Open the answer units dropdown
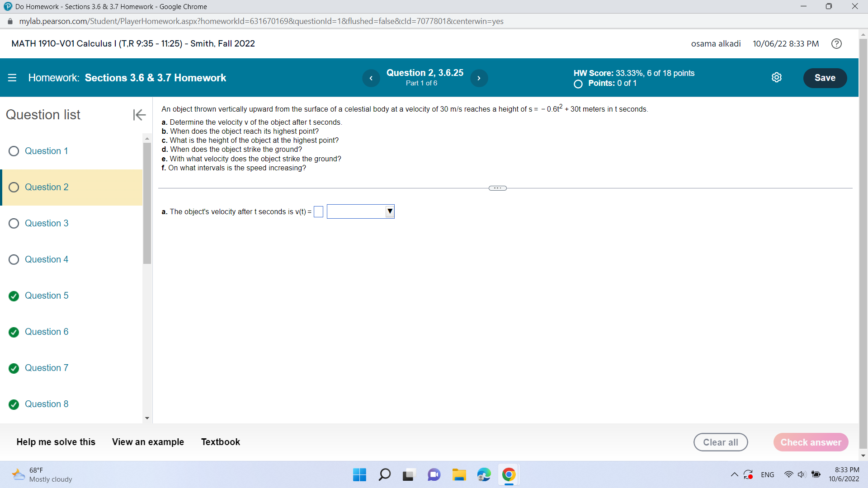Screen dimensions: 868x488 pos(389,211)
